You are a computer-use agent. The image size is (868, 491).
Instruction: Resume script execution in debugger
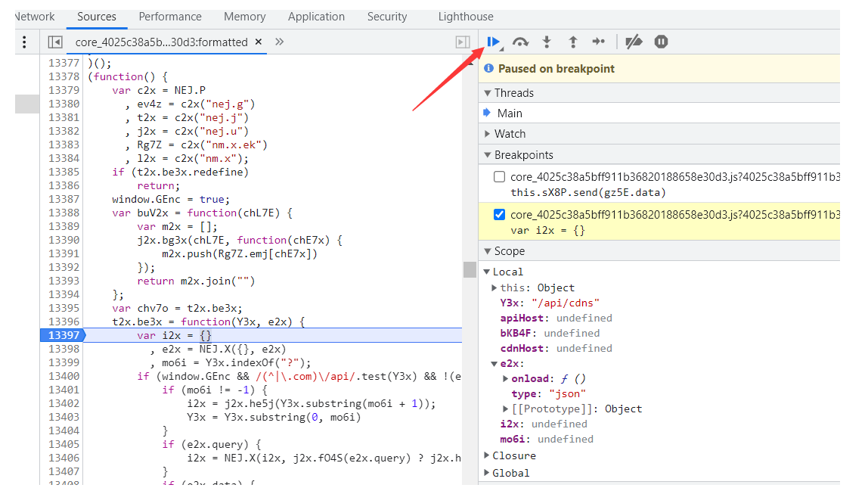point(494,42)
